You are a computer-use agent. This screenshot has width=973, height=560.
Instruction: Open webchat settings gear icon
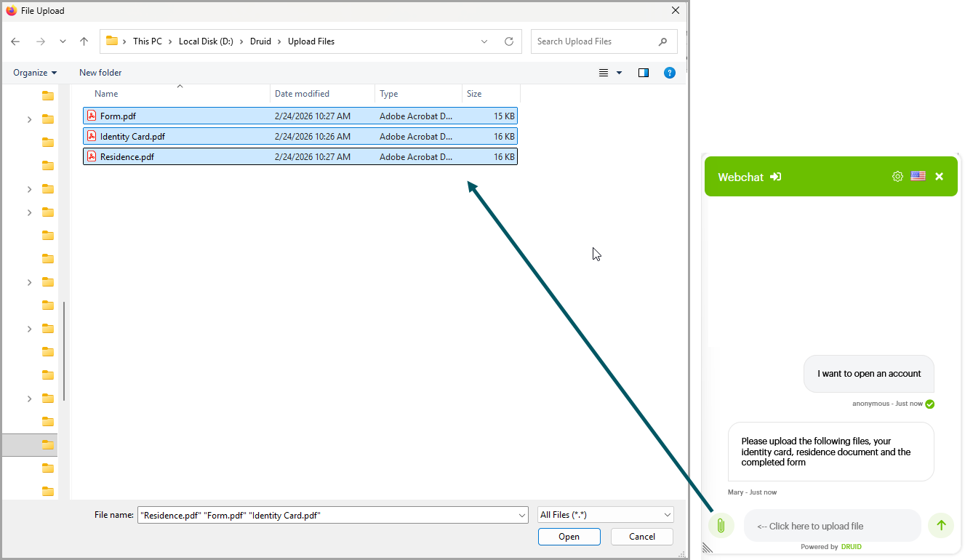coord(897,177)
